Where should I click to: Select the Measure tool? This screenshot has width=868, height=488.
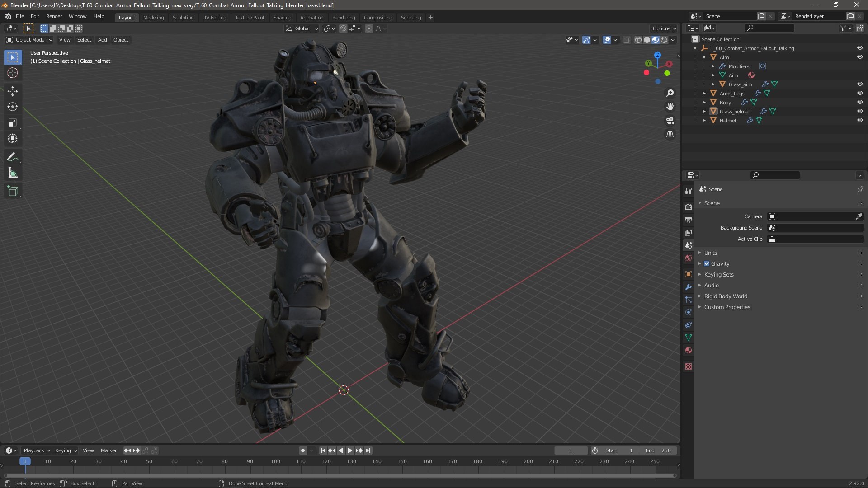click(13, 173)
